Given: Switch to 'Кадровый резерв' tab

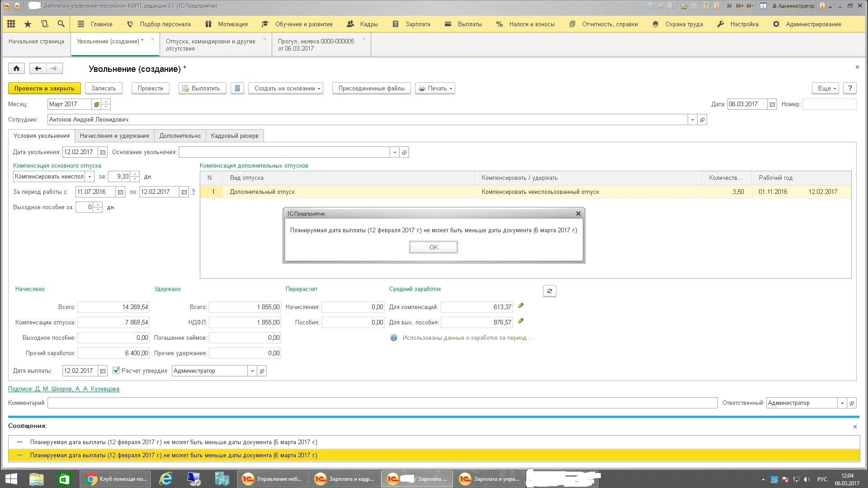Looking at the screenshot, I should (235, 136).
